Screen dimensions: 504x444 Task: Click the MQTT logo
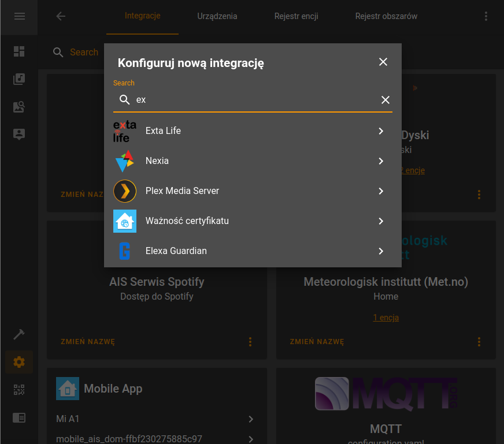(386, 394)
